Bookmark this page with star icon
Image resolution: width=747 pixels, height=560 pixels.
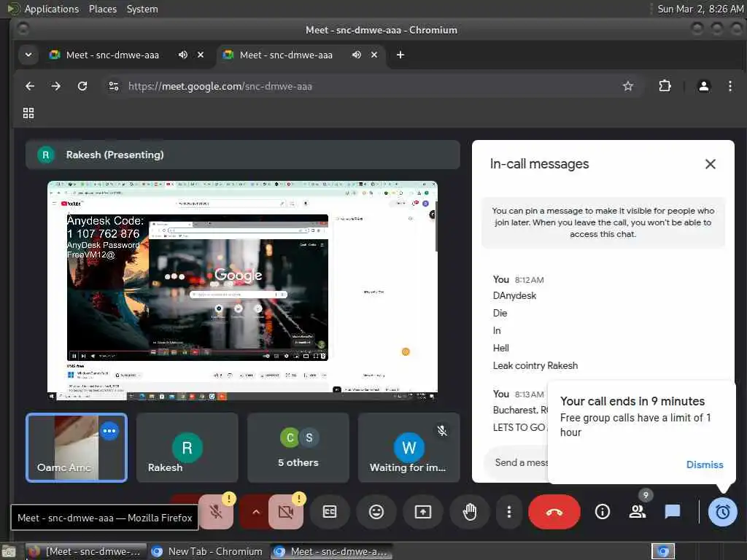pos(628,86)
